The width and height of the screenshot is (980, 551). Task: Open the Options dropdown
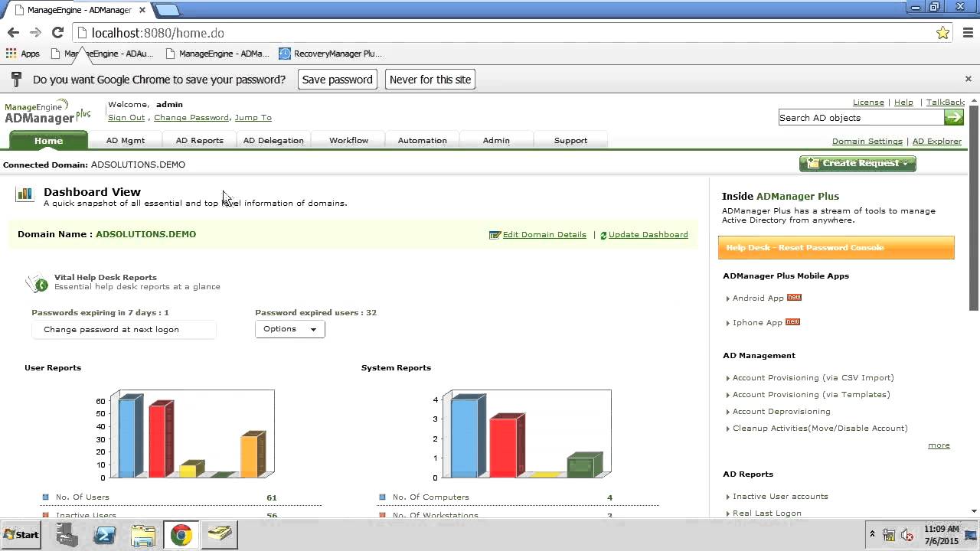289,329
